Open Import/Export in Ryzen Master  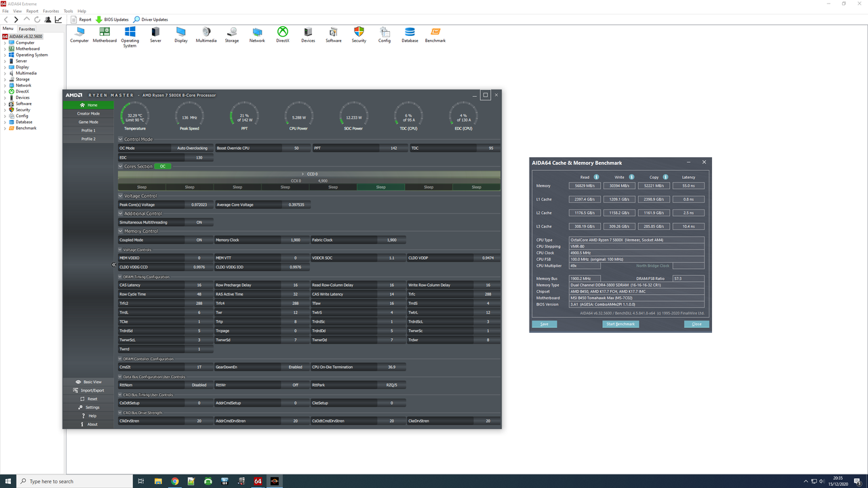(88, 390)
